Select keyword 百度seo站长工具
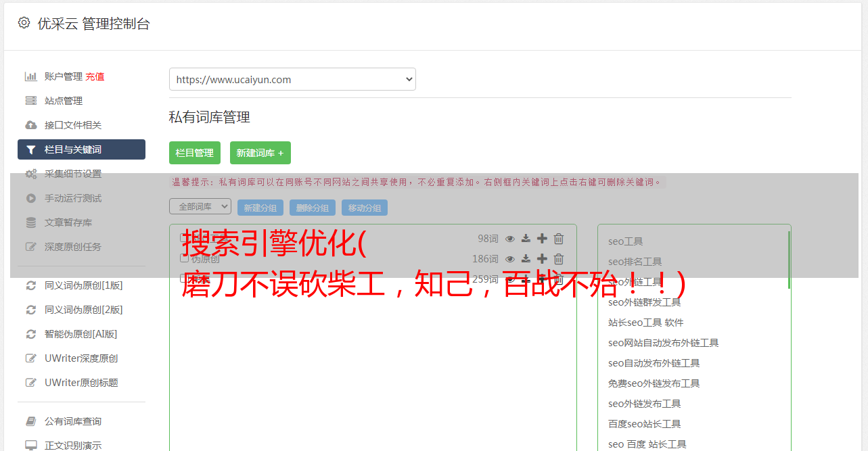Image resolution: width=868 pixels, height=451 pixels. [x=644, y=424]
